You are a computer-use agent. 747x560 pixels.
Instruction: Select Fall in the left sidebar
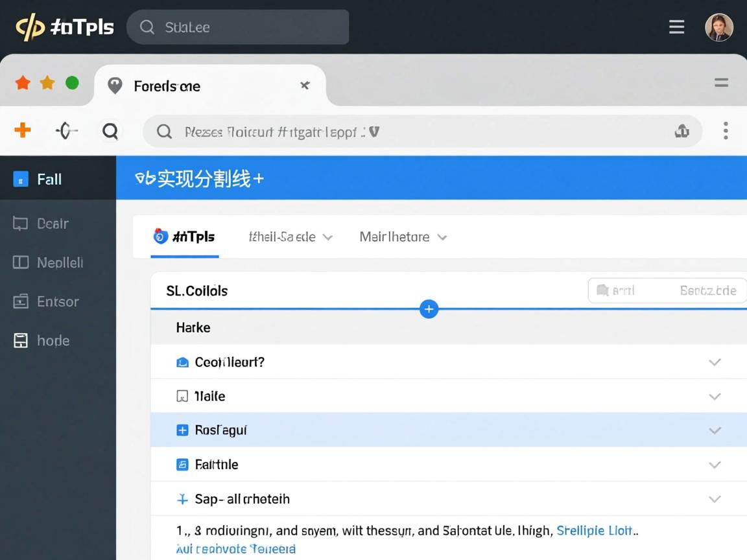49,180
